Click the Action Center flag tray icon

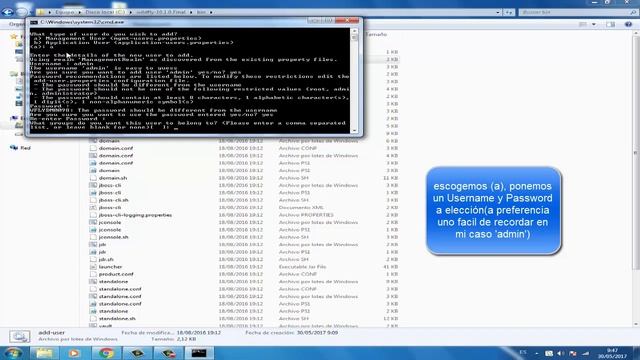click(573, 353)
